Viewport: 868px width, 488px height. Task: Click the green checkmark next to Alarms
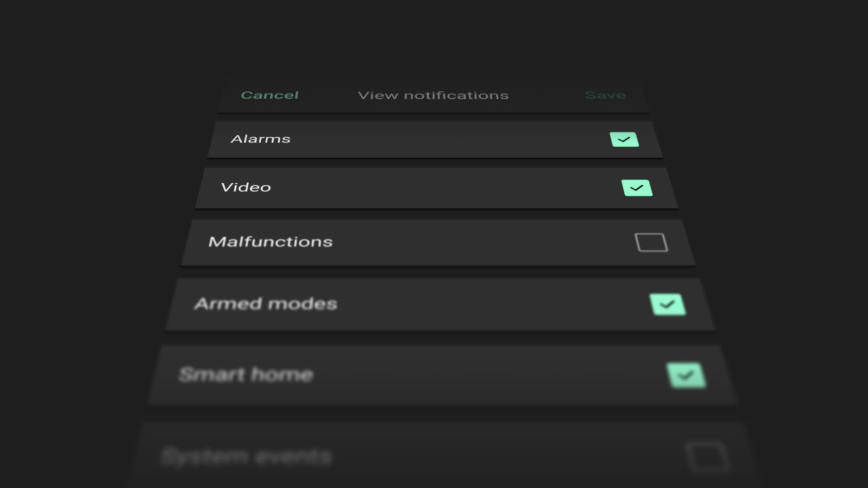624,139
